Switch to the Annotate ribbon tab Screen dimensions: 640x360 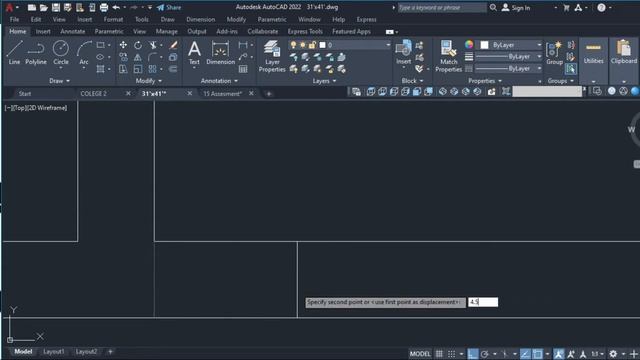pos(73,31)
